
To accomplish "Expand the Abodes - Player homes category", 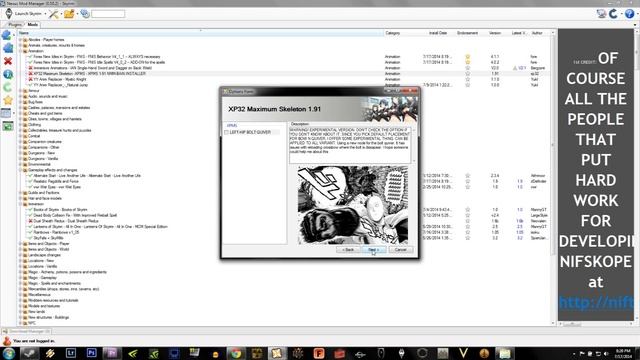I will click(20, 40).
